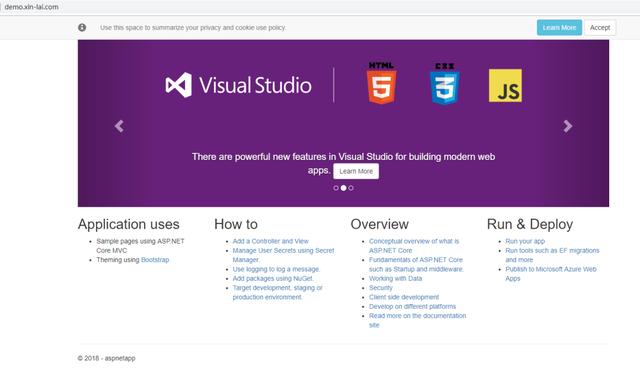Open Working with Data link

(396, 278)
